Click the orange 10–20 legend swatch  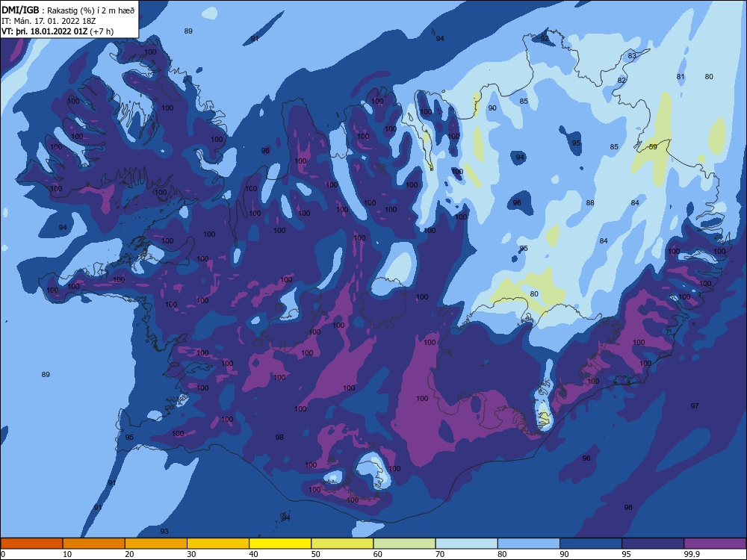point(94,544)
